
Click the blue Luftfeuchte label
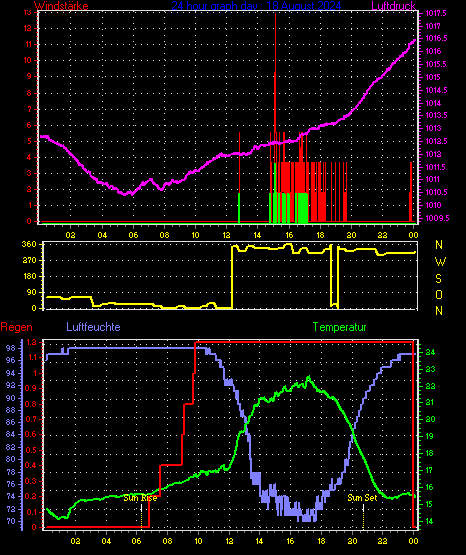[x=93, y=327]
